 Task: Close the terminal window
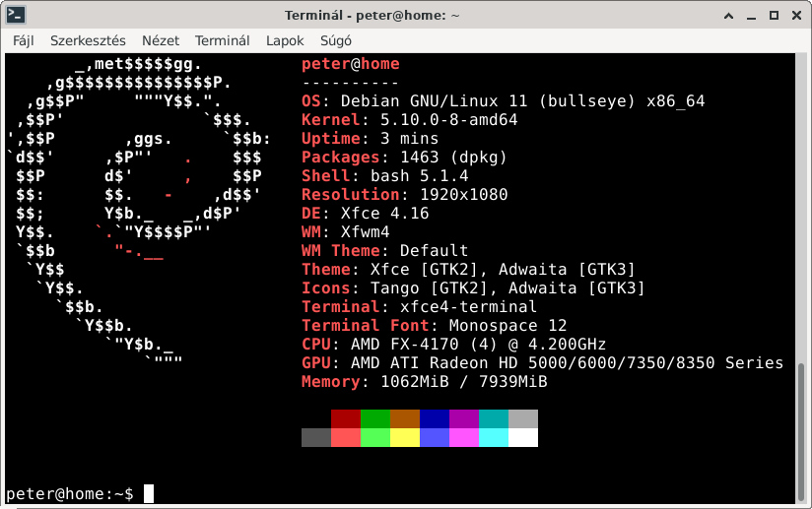click(797, 16)
